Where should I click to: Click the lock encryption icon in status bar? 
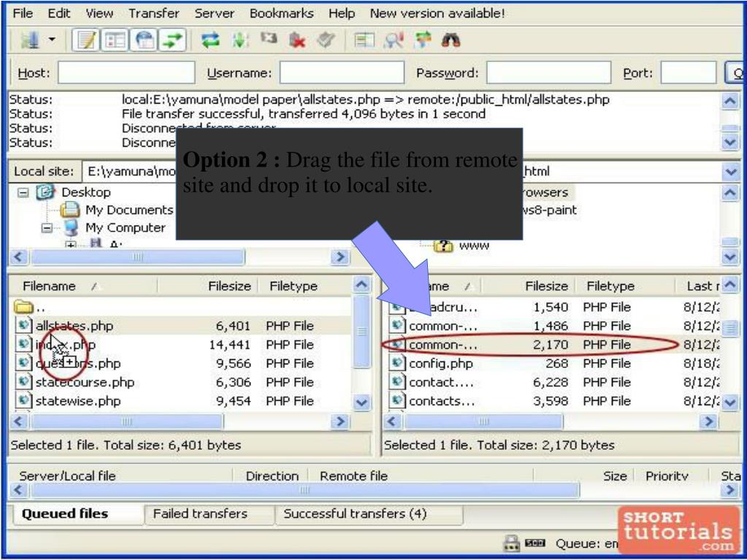(x=511, y=543)
